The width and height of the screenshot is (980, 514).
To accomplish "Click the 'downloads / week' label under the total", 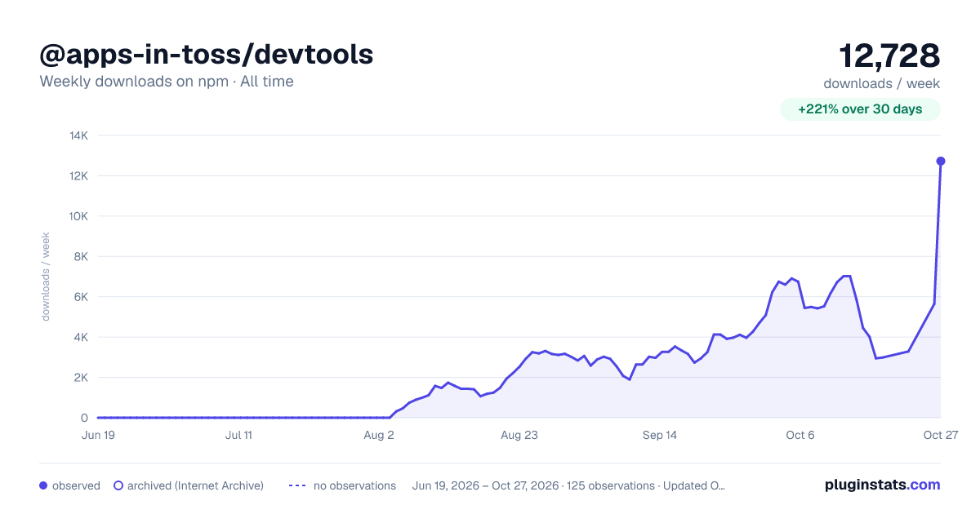I will [882, 83].
